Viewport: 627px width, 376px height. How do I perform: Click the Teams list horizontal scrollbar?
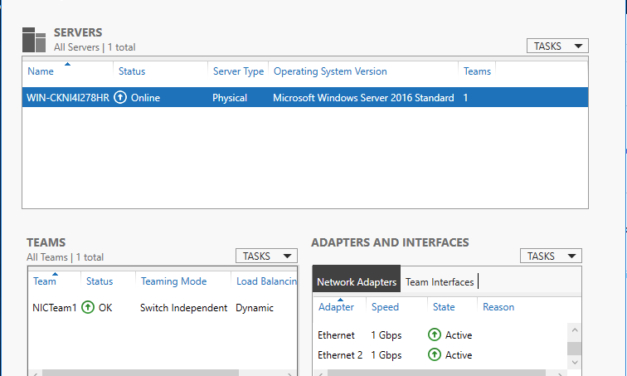(140, 373)
